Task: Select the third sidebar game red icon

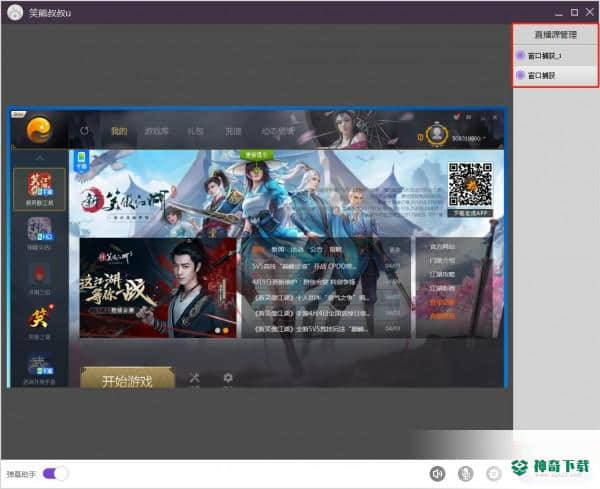Action: coord(39,279)
